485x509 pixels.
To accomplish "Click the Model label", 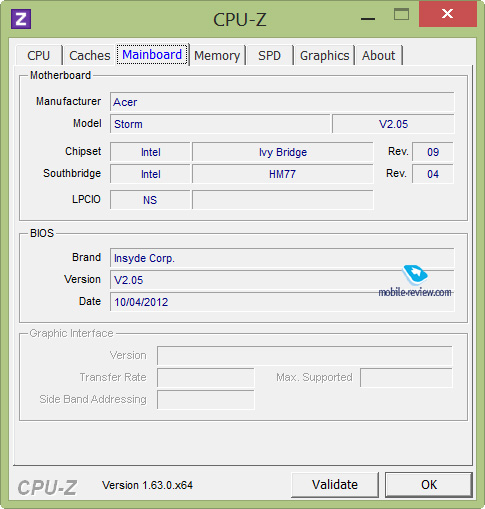I will pos(87,123).
